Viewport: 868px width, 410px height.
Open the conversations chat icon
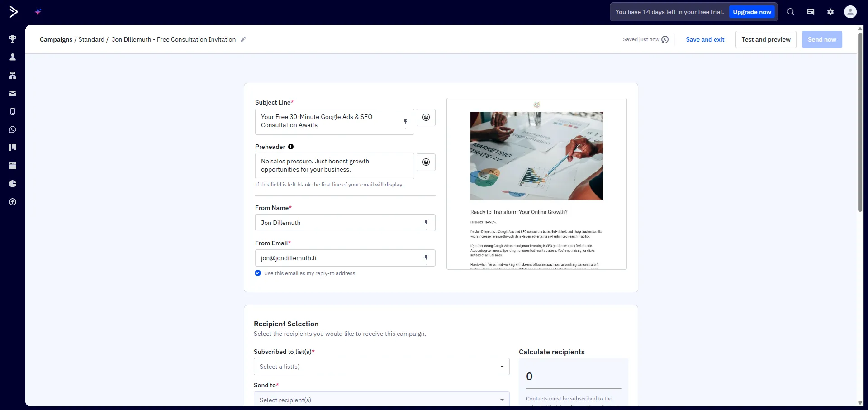click(x=810, y=11)
